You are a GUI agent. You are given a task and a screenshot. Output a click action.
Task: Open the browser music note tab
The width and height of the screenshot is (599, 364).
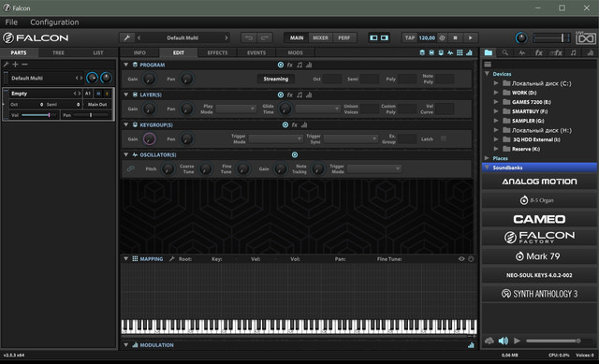pos(573,52)
